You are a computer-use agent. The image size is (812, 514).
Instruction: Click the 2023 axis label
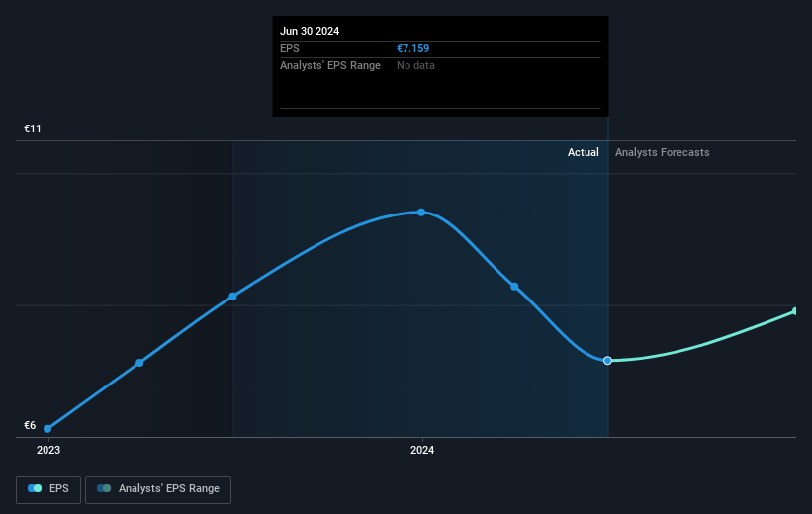48,451
